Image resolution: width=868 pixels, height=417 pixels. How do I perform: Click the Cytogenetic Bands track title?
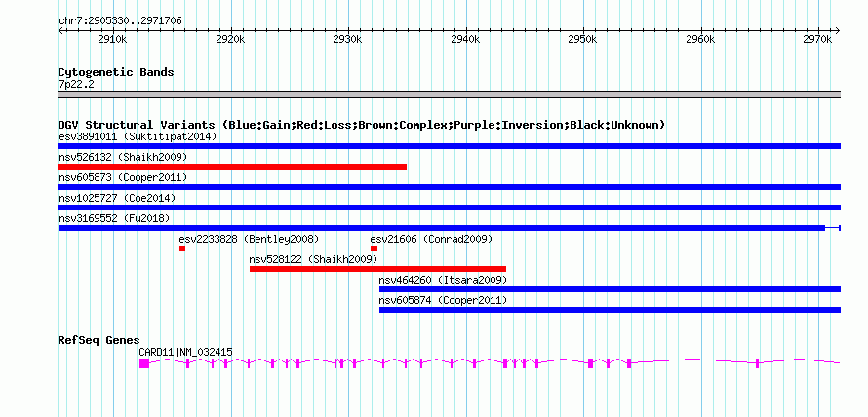[x=116, y=72]
